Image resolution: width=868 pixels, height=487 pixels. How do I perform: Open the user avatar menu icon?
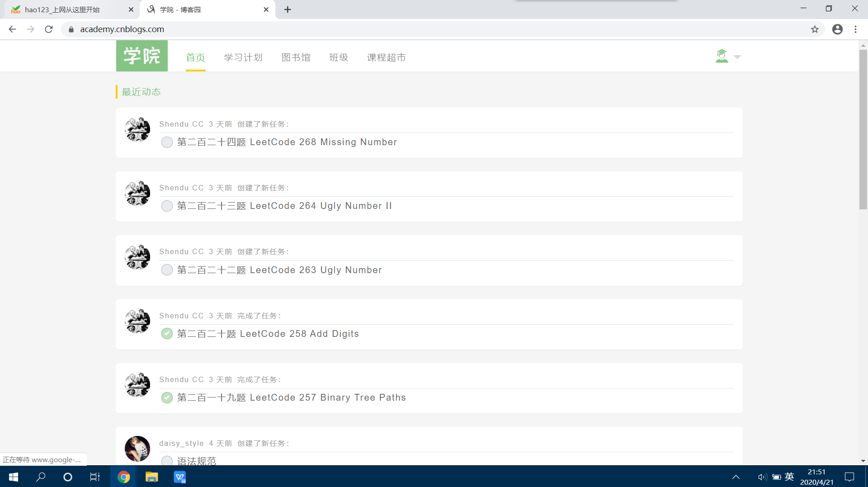722,56
